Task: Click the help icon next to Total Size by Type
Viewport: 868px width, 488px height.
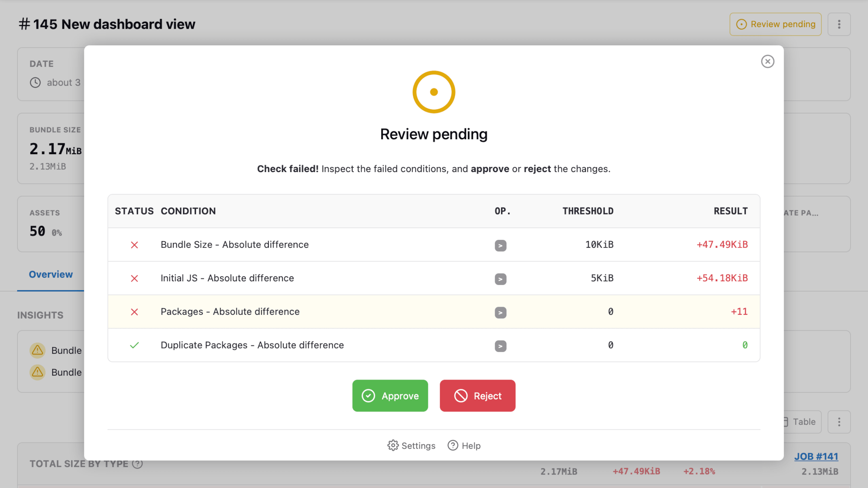Action: tap(137, 464)
